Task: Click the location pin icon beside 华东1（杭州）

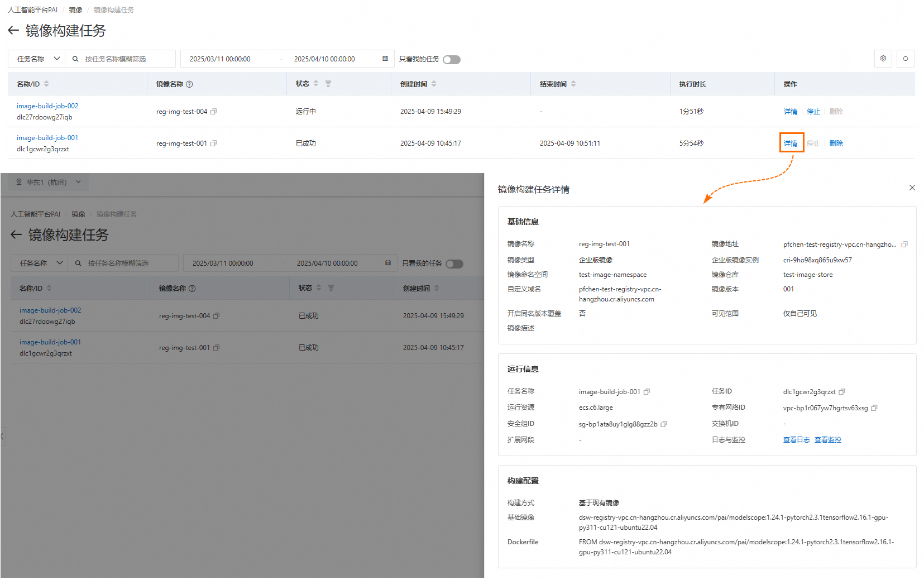Action: tap(19, 182)
